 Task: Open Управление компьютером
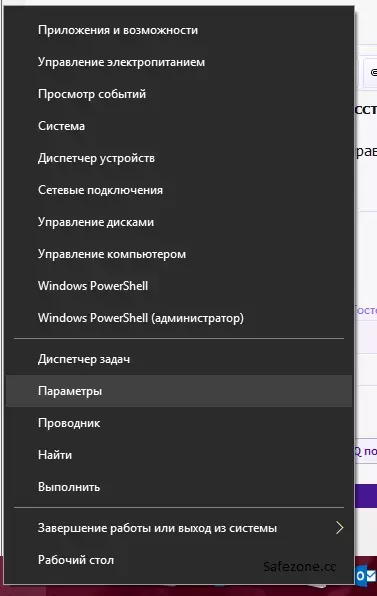coord(179,254)
